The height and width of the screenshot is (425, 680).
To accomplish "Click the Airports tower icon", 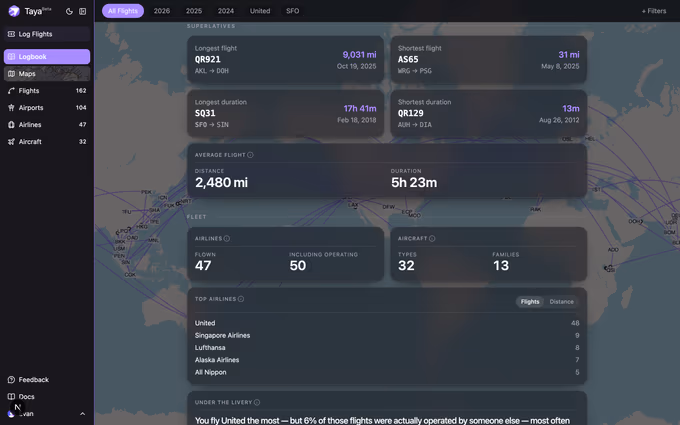I will 11,108.
